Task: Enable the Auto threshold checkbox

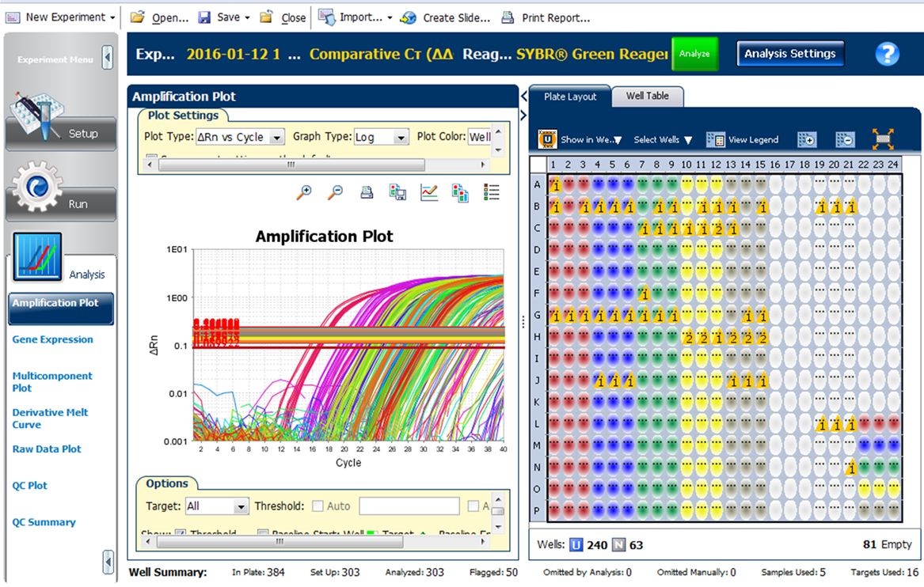Action: pos(318,506)
